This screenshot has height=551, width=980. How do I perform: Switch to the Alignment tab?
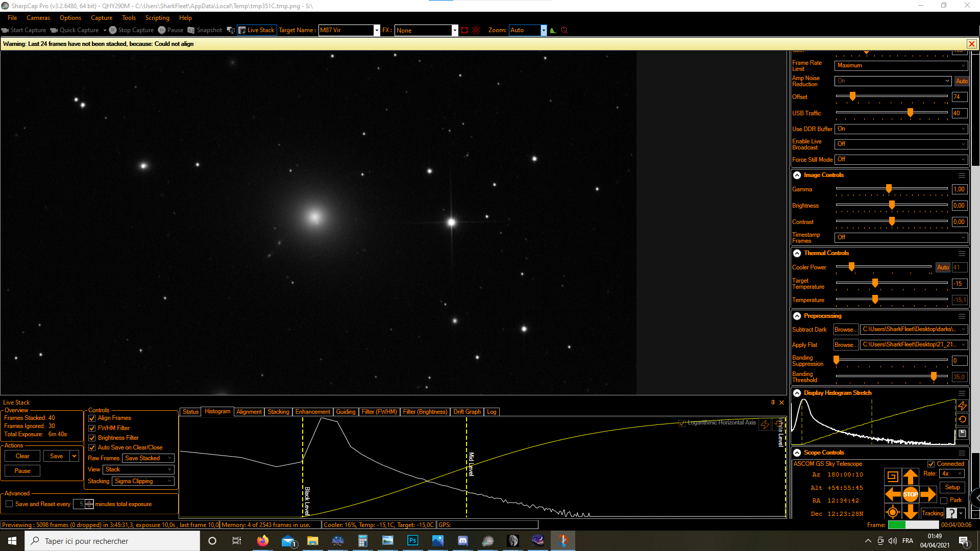(x=249, y=412)
